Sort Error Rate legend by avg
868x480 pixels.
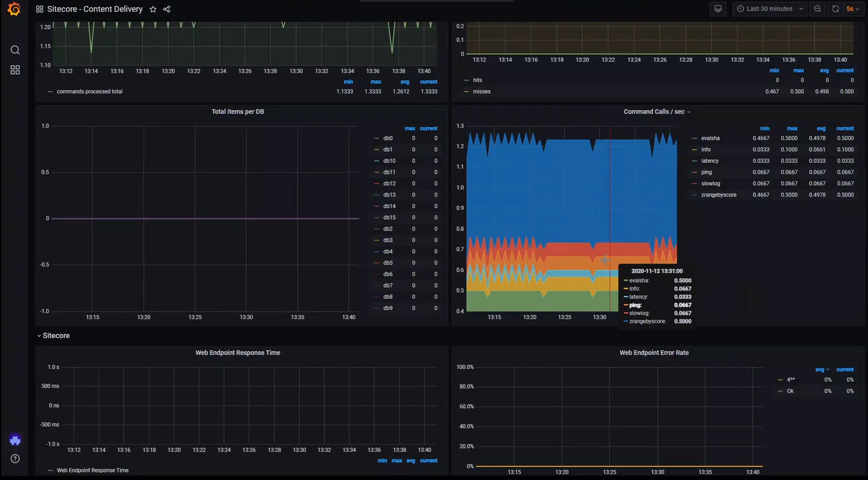coord(822,369)
